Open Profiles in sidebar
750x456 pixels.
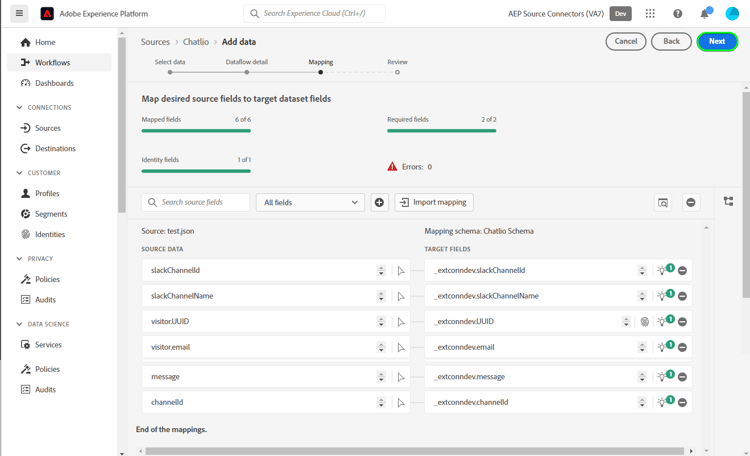coord(47,193)
